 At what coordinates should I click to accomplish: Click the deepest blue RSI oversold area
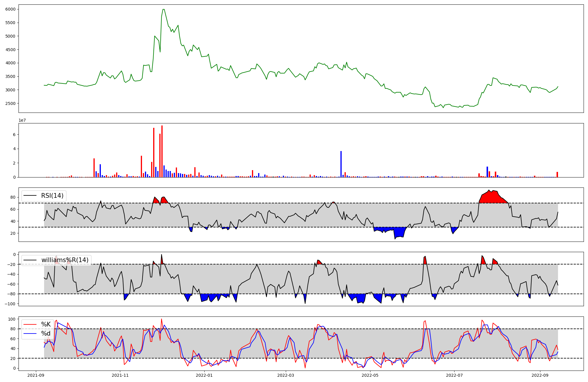[399, 232]
